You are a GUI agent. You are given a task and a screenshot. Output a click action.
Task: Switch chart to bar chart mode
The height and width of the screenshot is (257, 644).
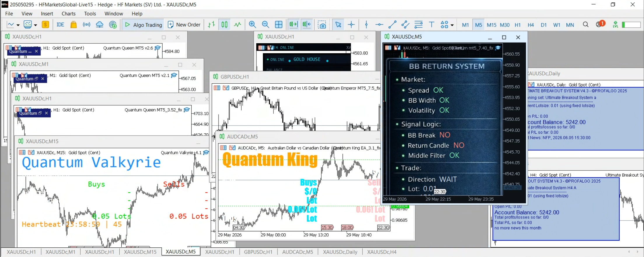[x=212, y=25]
